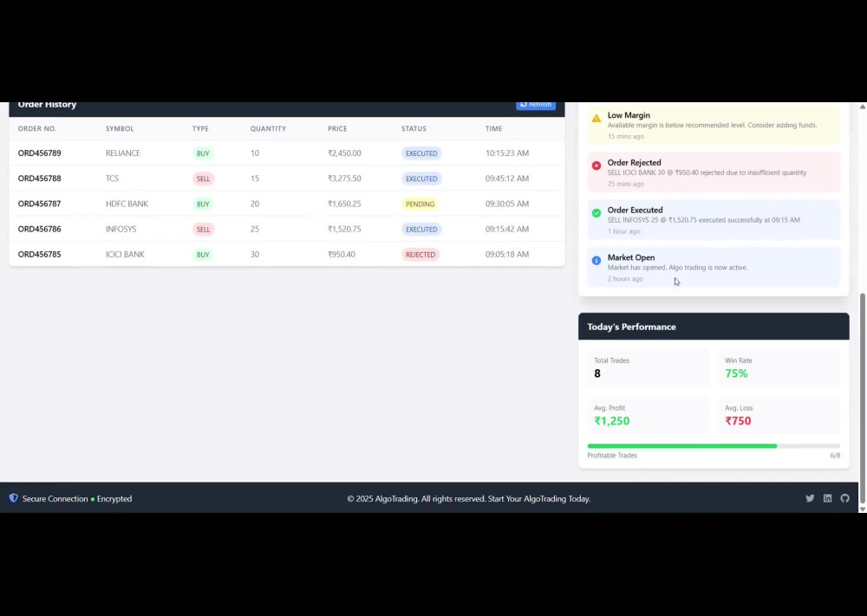Open the Order Rejected notification
The image size is (867, 616).
click(x=714, y=172)
